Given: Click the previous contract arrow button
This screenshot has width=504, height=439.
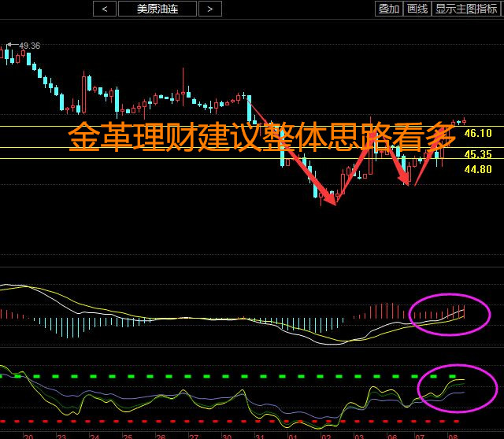Looking at the screenshot, I should click(104, 9).
